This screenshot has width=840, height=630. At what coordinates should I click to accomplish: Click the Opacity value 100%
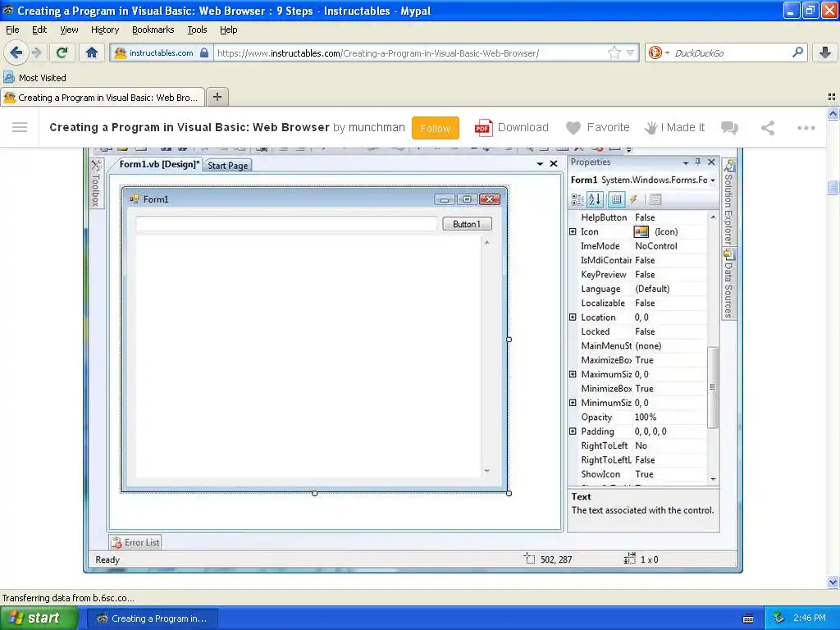pos(646,417)
